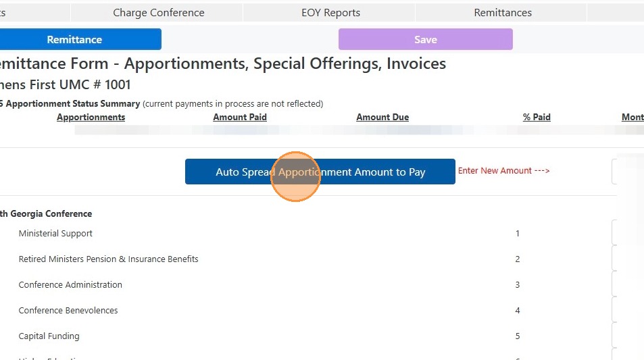Focus the Enter New Amount input box

(628, 172)
